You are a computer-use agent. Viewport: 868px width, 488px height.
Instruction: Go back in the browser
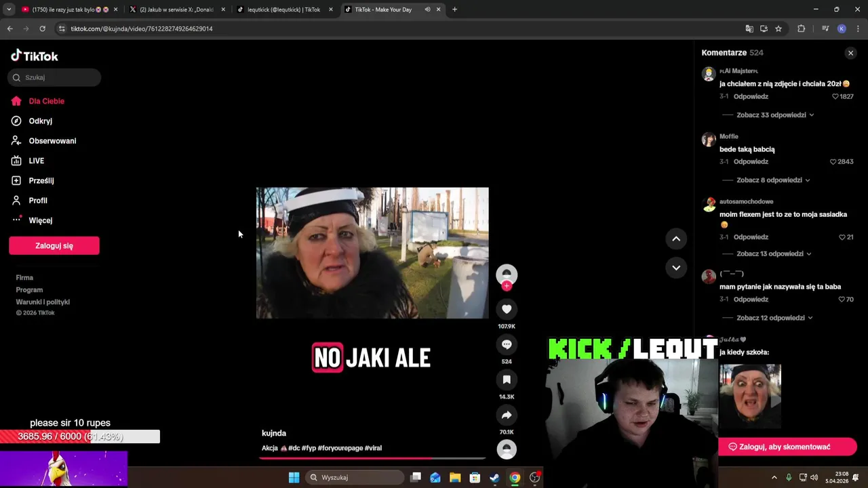tap(9, 28)
